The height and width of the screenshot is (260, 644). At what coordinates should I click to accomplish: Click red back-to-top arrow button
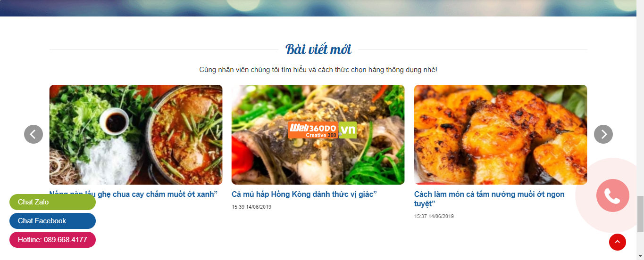point(618,242)
